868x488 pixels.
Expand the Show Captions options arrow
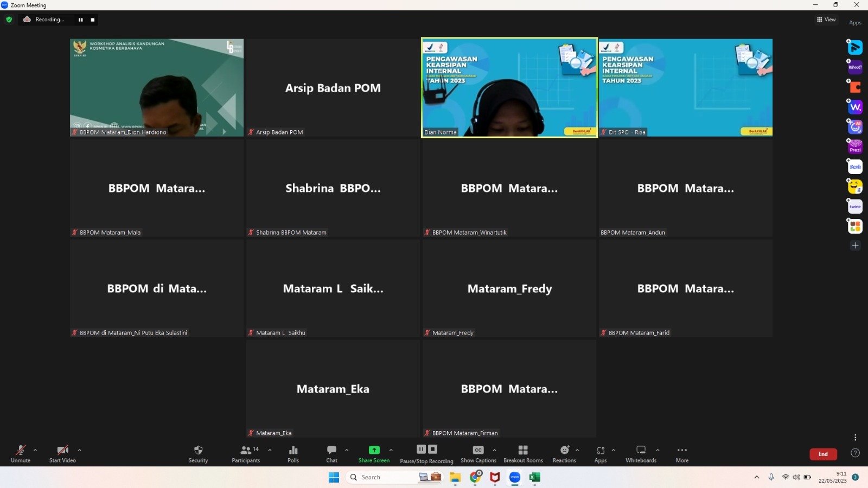pyautogui.click(x=494, y=450)
